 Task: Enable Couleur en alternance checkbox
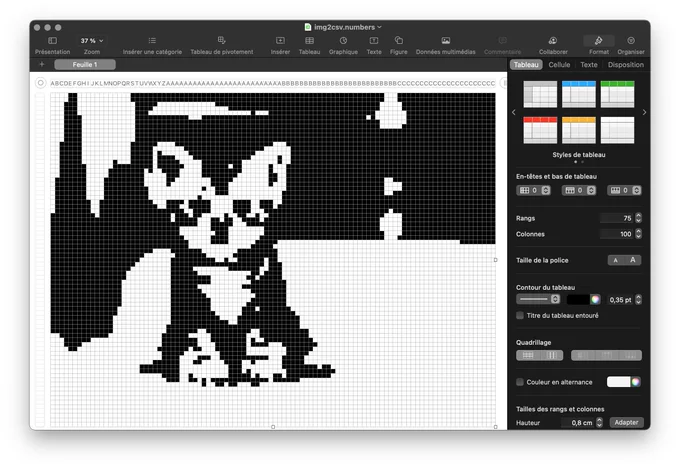[x=520, y=382]
